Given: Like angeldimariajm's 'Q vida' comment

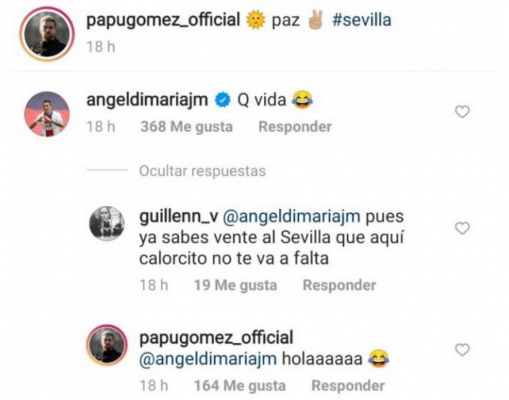Looking at the screenshot, I should coord(462,112).
